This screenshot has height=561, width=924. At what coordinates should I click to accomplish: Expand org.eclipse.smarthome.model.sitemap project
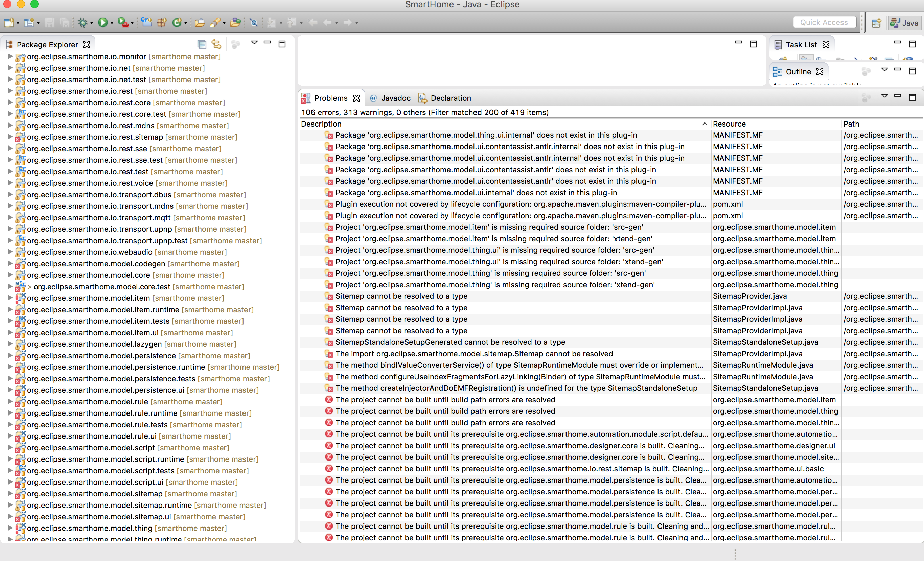(10, 493)
